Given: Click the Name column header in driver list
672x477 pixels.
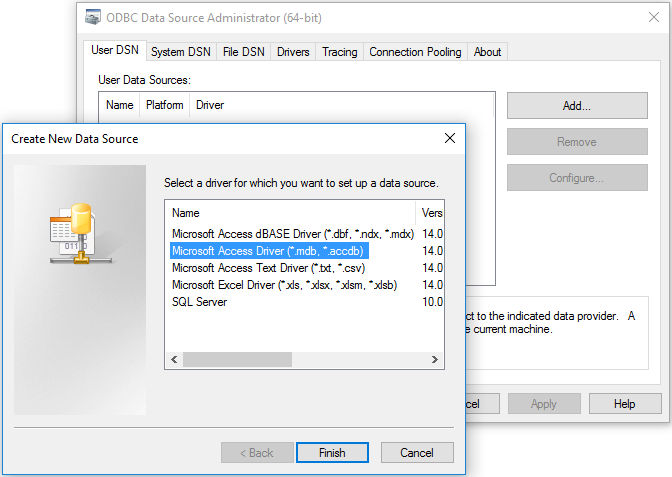Looking at the screenshot, I should 290,213.
